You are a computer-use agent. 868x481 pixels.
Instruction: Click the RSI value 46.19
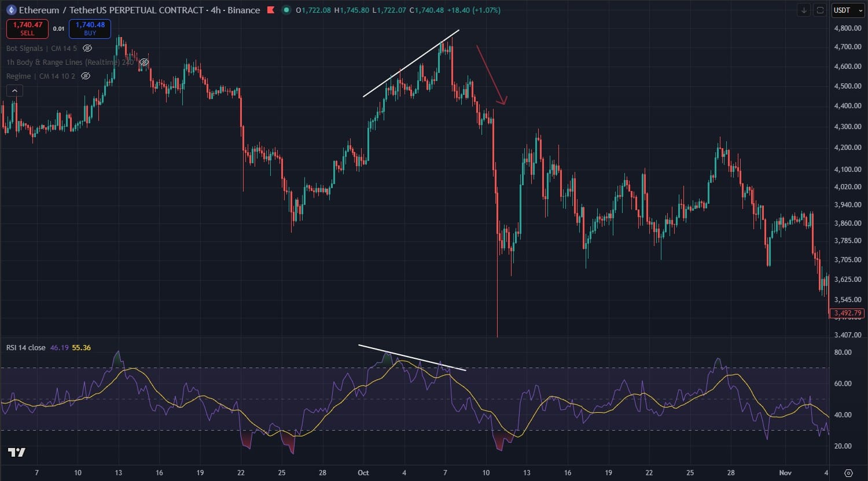[x=59, y=347]
